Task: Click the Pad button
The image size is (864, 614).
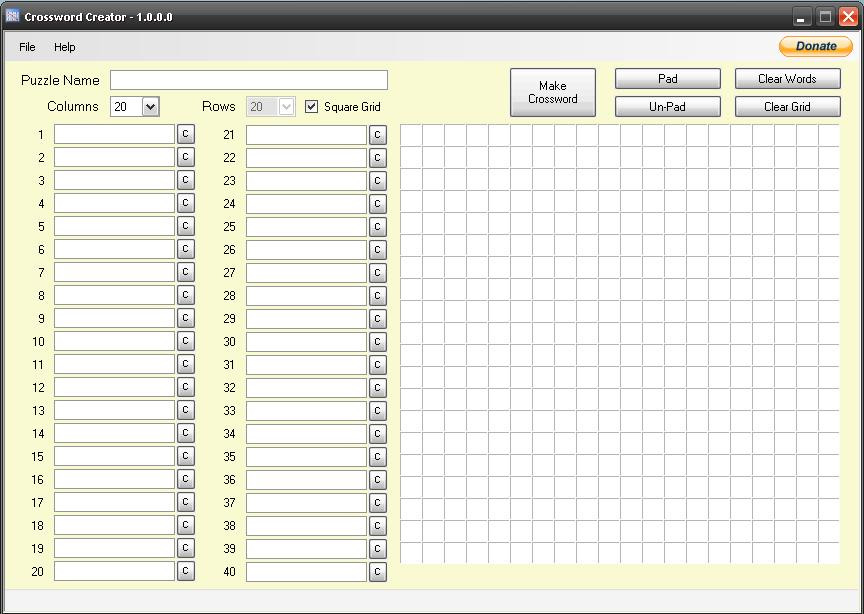Action: coord(668,79)
